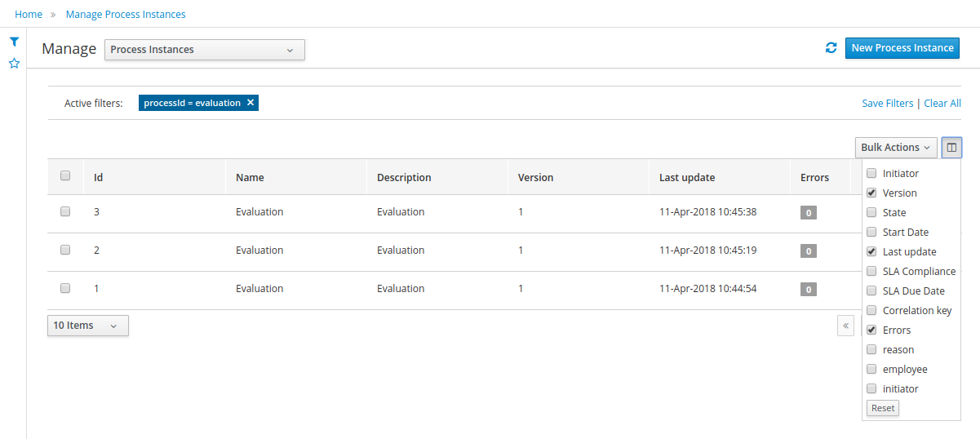This screenshot has height=439, width=980.
Task: Go to first page of results
Action: 845,326
